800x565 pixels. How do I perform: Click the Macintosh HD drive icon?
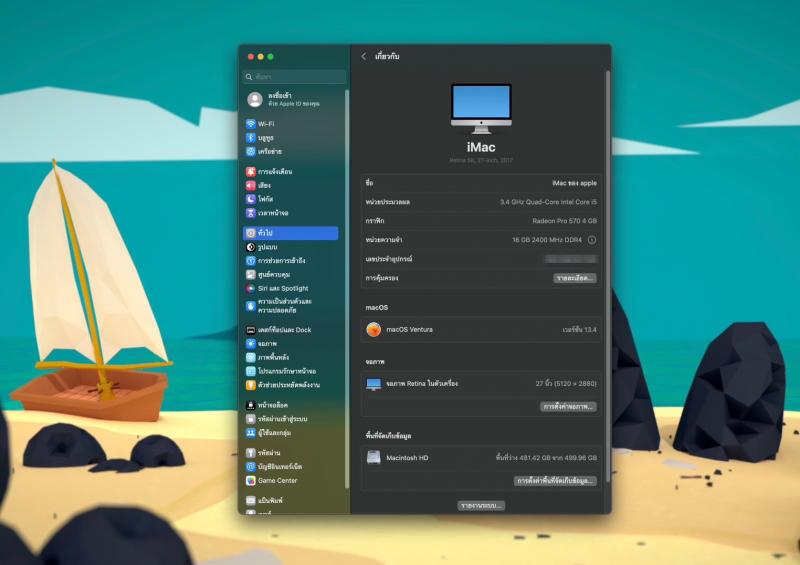click(x=373, y=457)
